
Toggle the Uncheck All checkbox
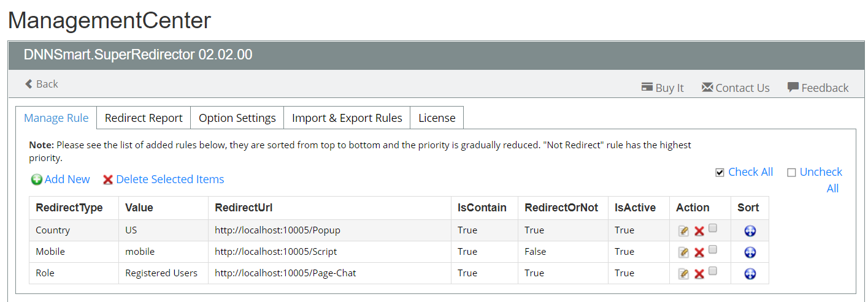pyautogui.click(x=791, y=173)
